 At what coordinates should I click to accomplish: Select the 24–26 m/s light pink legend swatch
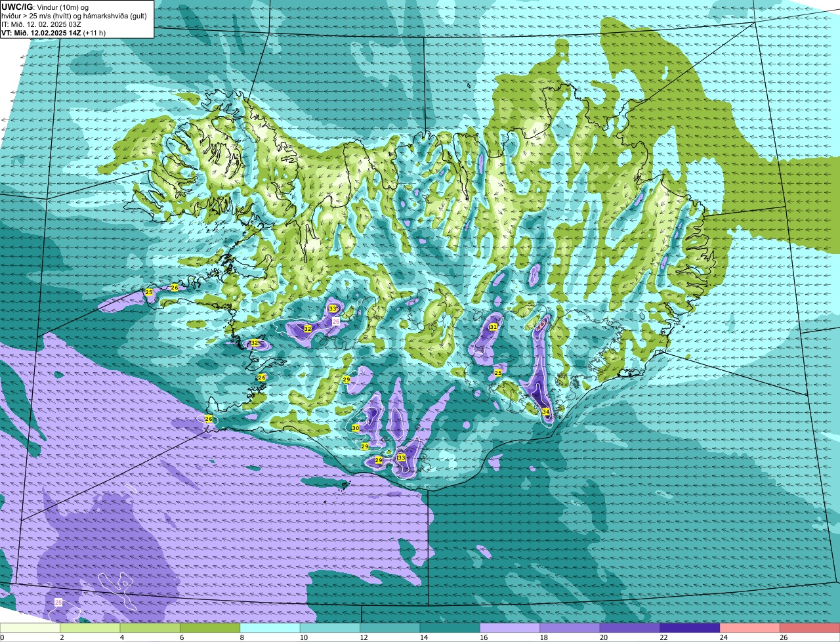750,628
